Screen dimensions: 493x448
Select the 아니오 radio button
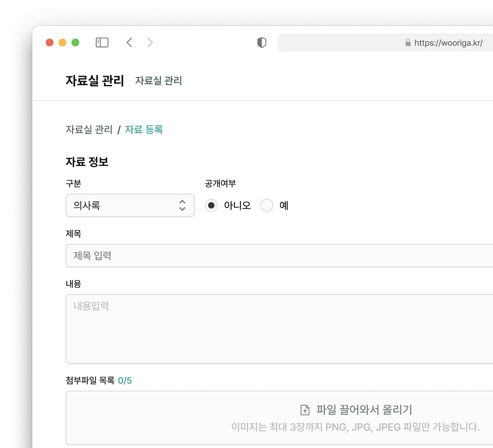(x=211, y=205)
